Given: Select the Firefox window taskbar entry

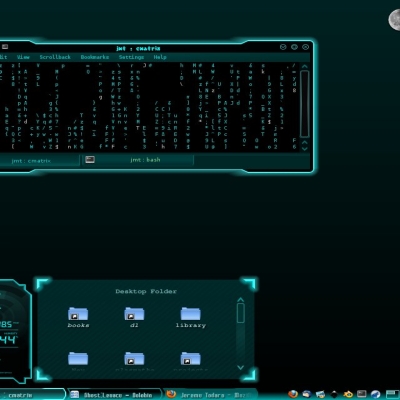Looking at the screenshot, I should coord(211,395).
